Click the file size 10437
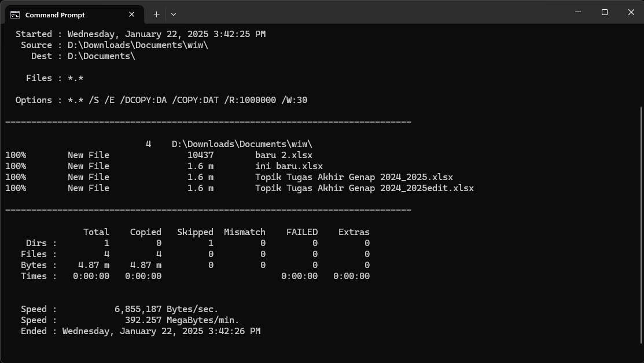The height and width of the screenshot is (363, 644). coord(200,155)
